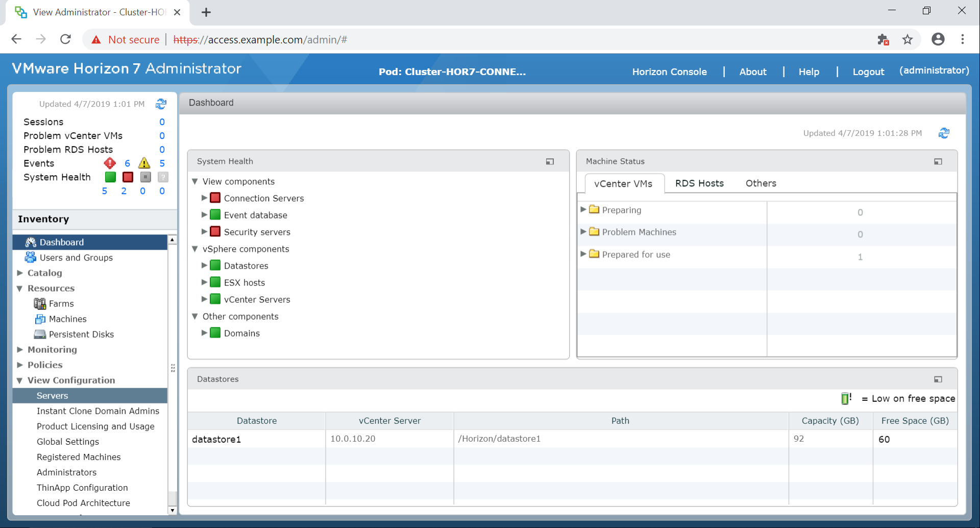Click the Dashboard refresh icon near updated timestamp
The image size is (980, 528).
pos(944,133)
